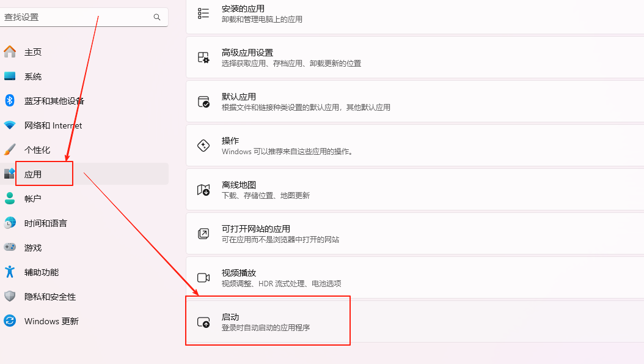Image resolution: width=644 pixels, height=364 pixels.
Task: Open 默认应用 settings entry
Action: tap(415, 101)
